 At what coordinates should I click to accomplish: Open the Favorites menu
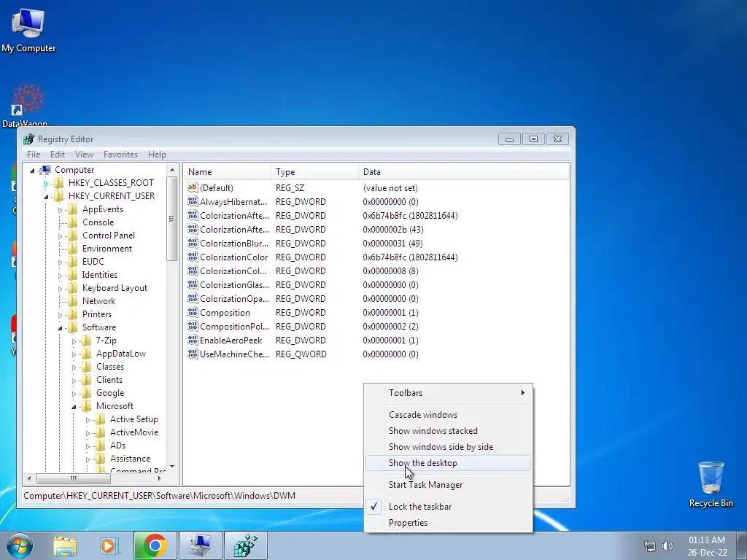pyautogui.click(x=120, y=155)
